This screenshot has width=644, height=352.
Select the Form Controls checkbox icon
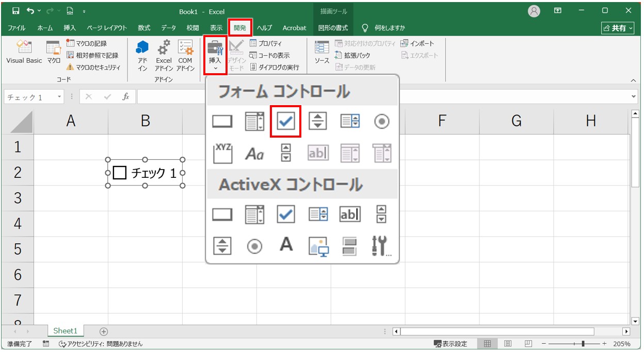[x=285, y=122]
